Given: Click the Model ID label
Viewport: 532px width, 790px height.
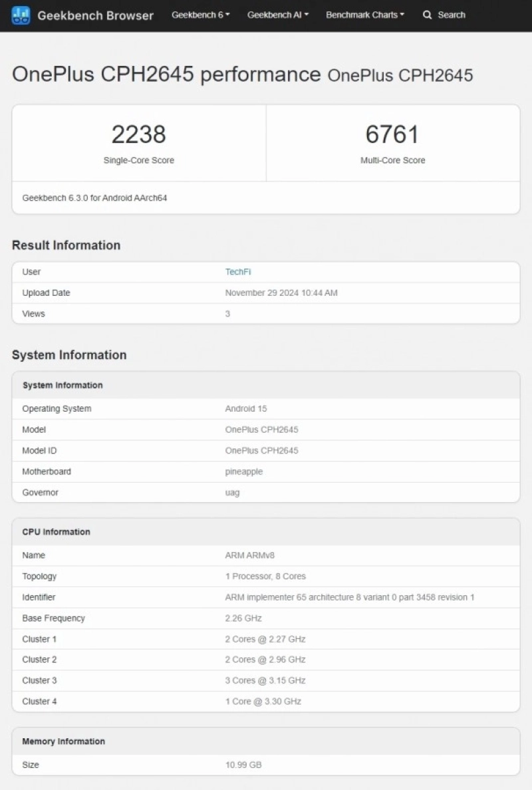Looking at the screenshot, I should click(39, 451).
